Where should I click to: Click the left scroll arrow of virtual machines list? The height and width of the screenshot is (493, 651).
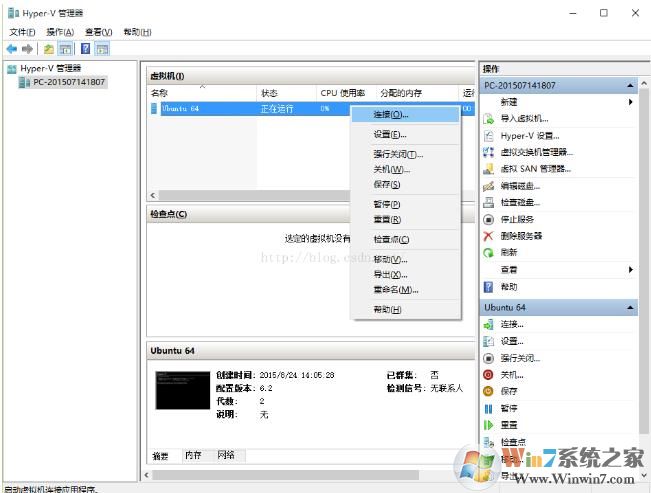click(x=153, y=195)
